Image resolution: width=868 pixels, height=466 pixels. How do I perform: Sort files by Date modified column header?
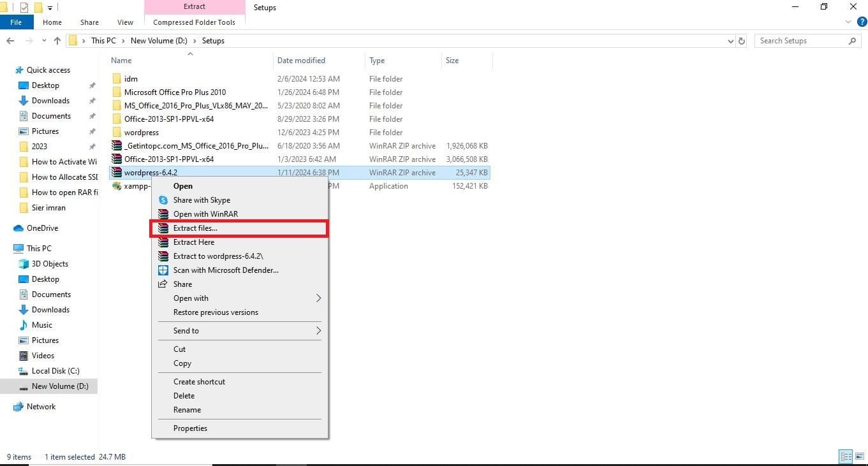pyautogui.click(x=301, y=61)
